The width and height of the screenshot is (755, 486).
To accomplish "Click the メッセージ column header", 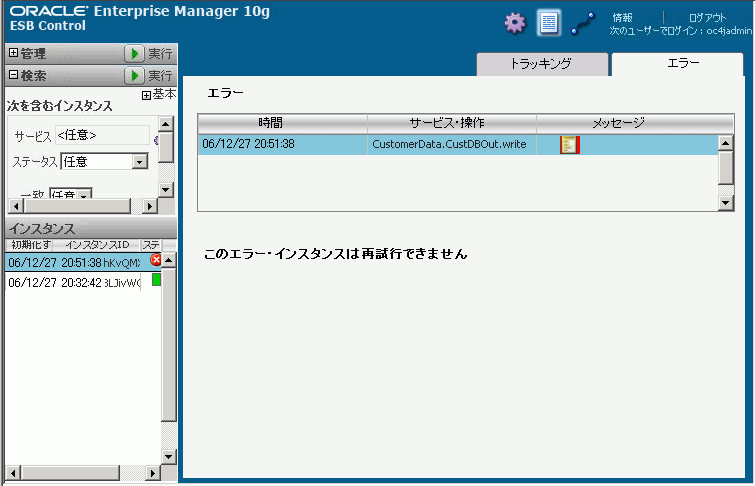I will click(x=635, y=123).
